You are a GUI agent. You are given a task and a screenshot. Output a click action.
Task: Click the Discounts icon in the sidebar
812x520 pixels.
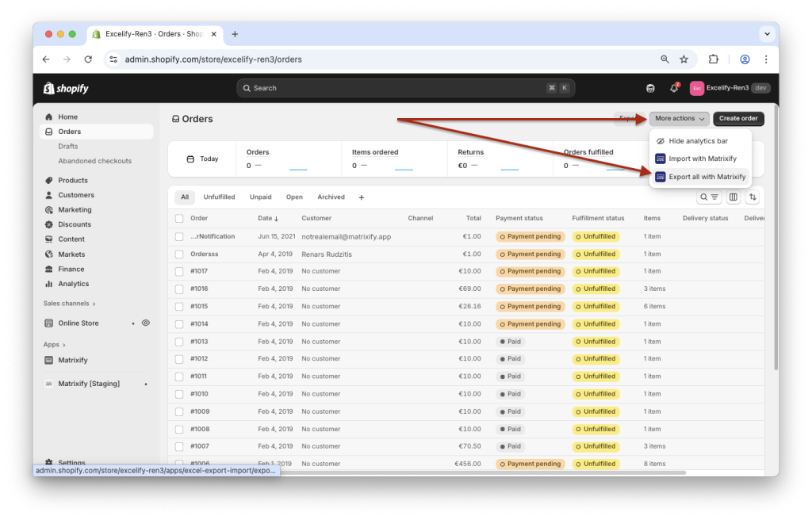pyautogui.click(x=49, y=224)
